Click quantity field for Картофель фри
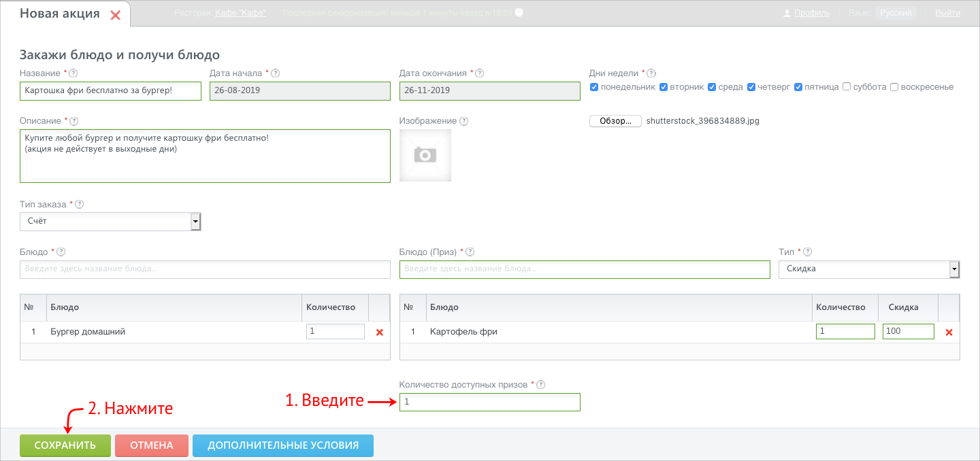Image resolution: width=980 pixels, height=461 pixels. pyautogui.click(x=845, y=332)
